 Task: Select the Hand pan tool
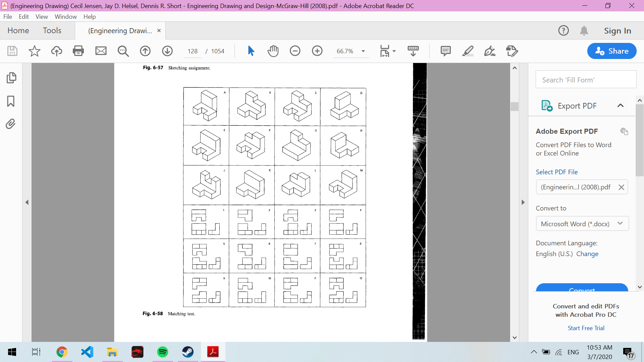coord(273,51)
